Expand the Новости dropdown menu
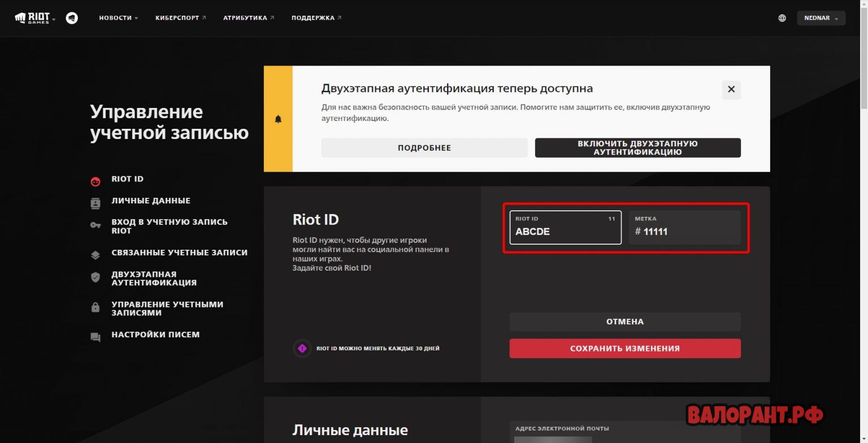Viewport: 868px width, 443px height. [x=119, y=18]
